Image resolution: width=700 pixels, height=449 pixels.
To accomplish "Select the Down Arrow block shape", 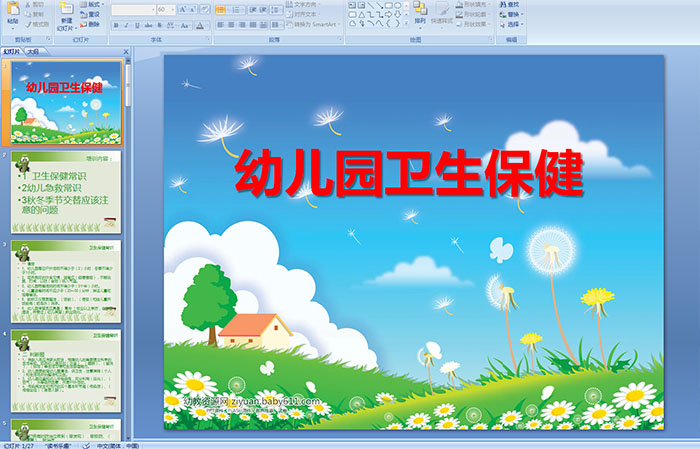I will 397,15.
